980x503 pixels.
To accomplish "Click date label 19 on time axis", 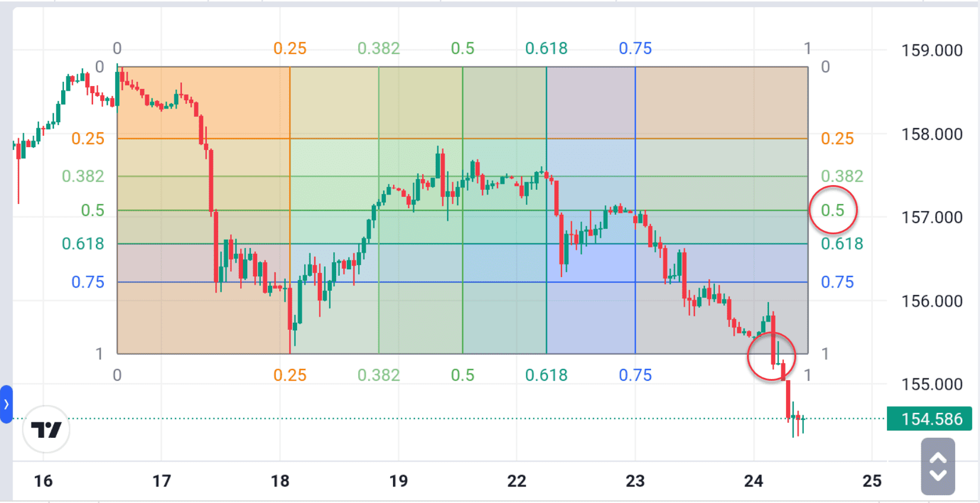I will point(398,480).
